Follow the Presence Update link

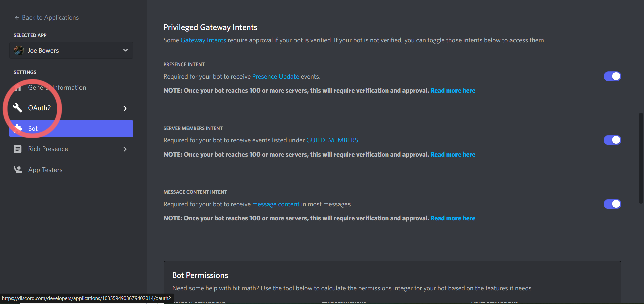click(275, 77)
